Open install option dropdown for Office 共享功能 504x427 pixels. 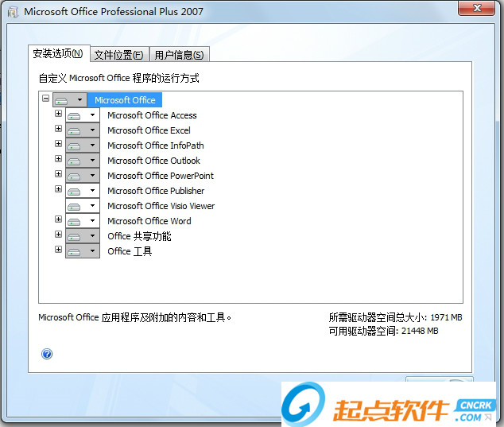point(83,236)
